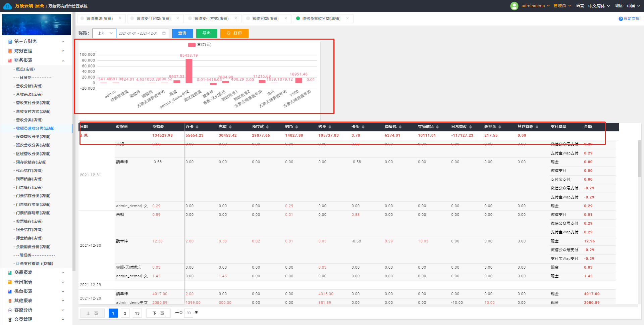Click the date range 2021-01-01 - 2021-12-31 field
Image resolution: width=644 pixels, height=325 pixels.
pyautogui.click(x=142, y=33)
